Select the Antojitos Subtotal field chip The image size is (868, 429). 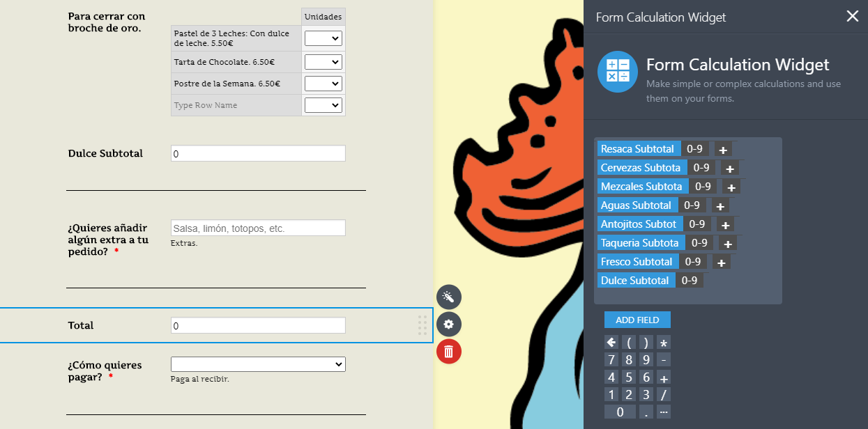tap(639, 224)
